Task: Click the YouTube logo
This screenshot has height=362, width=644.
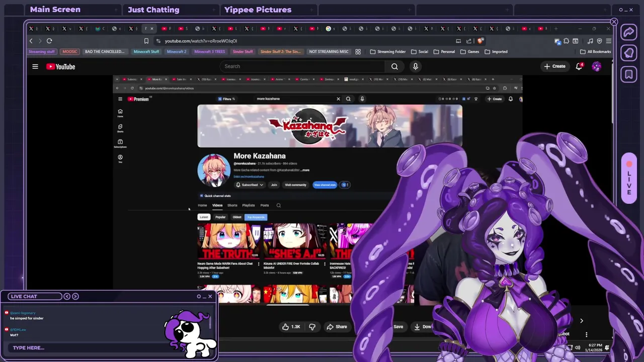Action: point(61,66)
